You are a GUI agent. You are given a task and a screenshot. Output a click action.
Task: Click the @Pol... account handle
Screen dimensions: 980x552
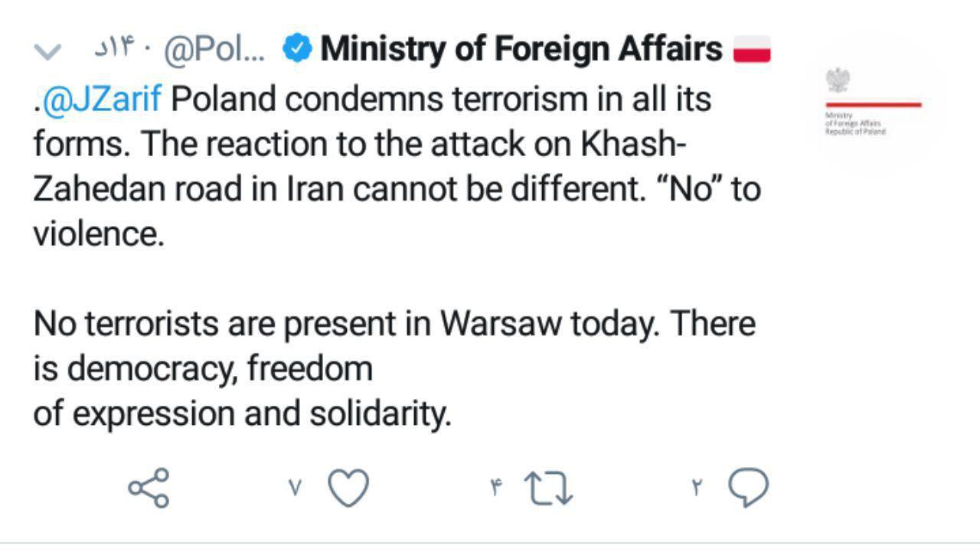point(214,51)
